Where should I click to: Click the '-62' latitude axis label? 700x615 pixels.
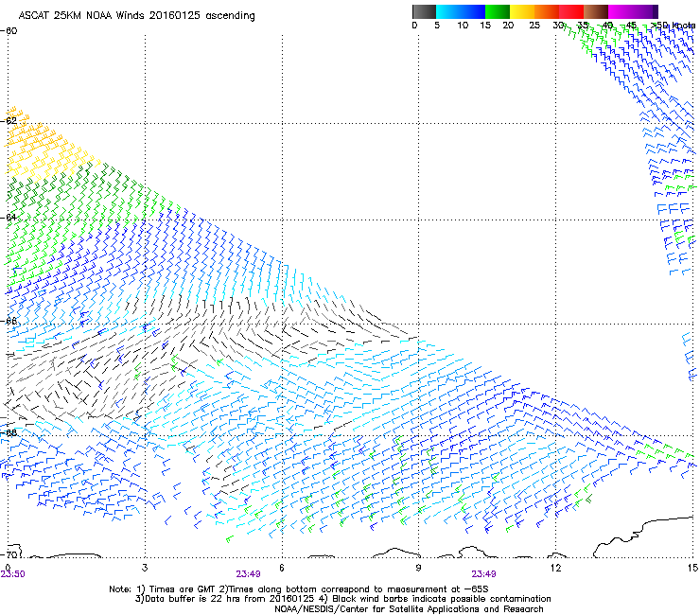pyautogui.click(x=9, y=120)
